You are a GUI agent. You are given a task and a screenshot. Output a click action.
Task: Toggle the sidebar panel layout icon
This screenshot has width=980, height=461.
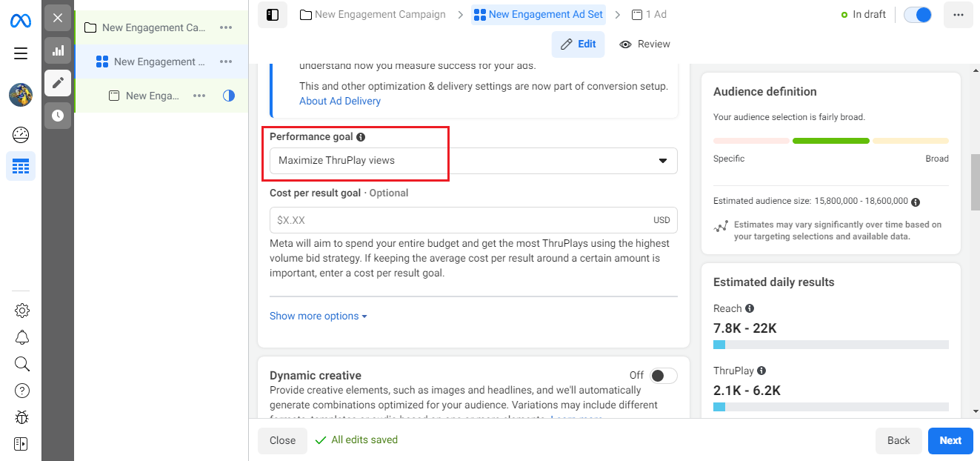[273, 14]
